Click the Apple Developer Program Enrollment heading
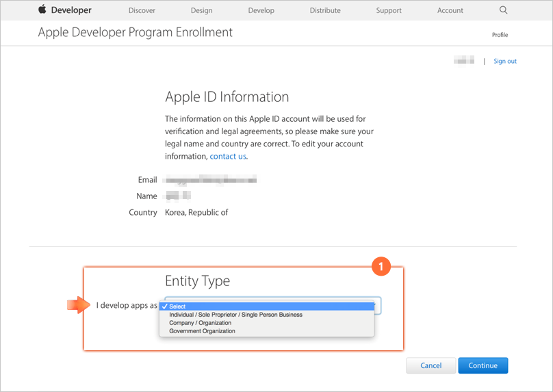The image size is (553, 392). [x=135, y=32]
